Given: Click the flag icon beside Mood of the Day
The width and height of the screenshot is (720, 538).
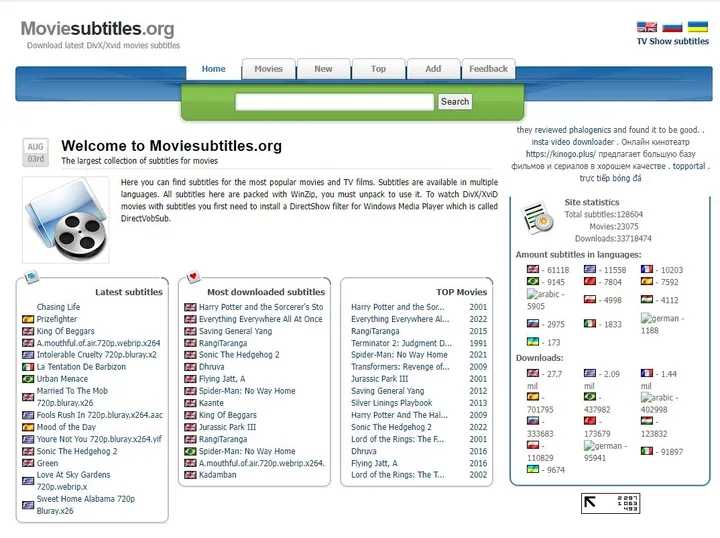Looking at the screenshot, I should coord(28,427).
